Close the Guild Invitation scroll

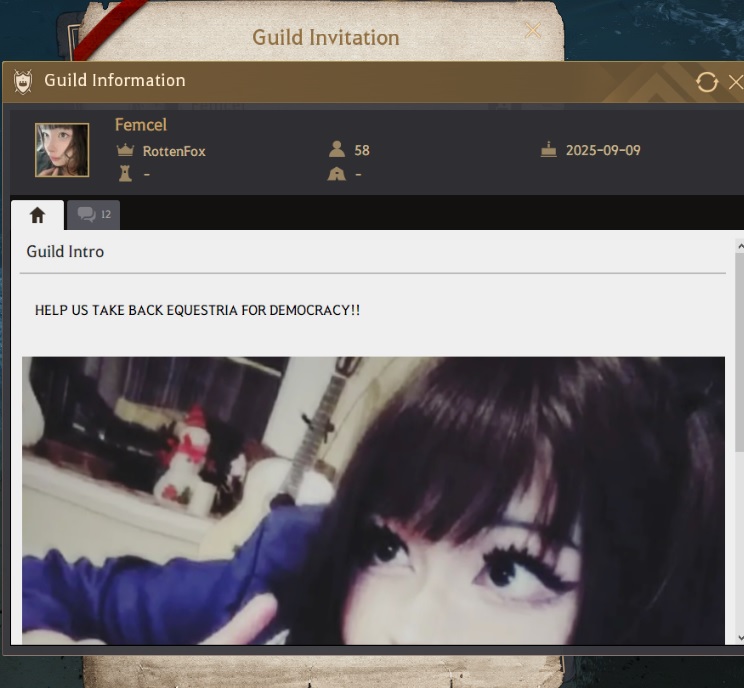coord(533,30)
